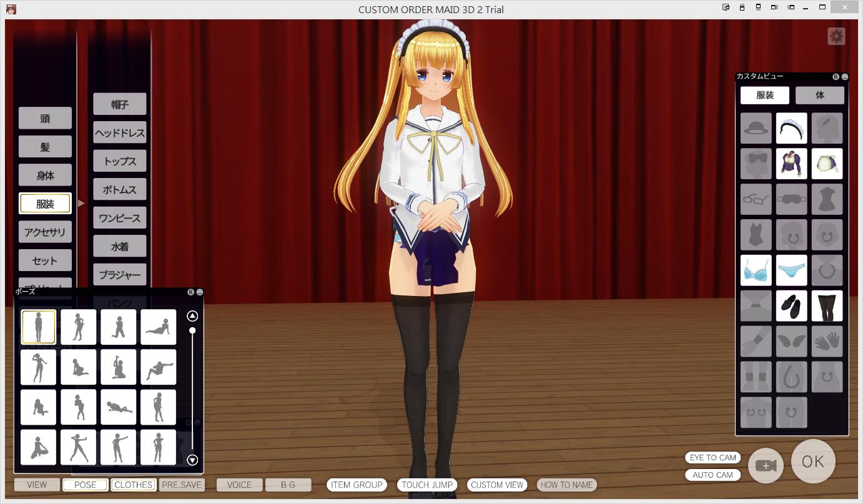Choose the purple maid top slot
863x504 pixels.
792,164
